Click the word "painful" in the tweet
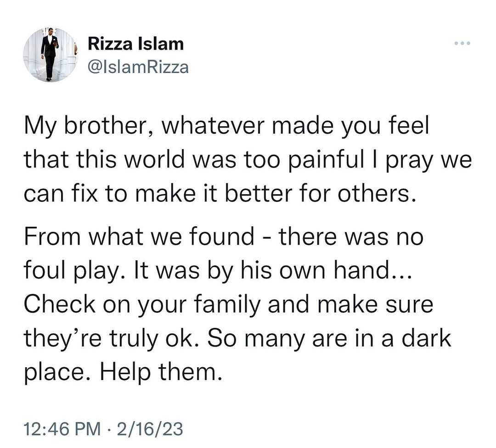Viewport: 496px width, 448px height. pos(327,159)
